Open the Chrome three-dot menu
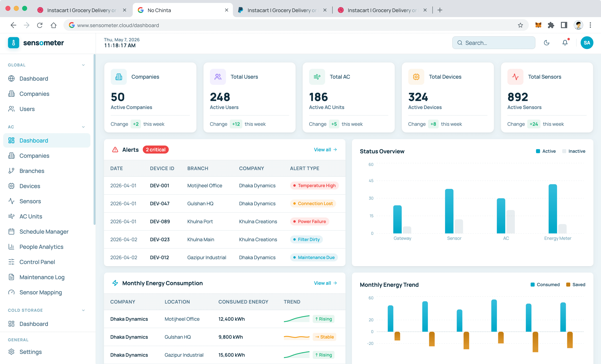Viewport: 601px width, 364px height. pyautogui.click(x=590, y=25)
